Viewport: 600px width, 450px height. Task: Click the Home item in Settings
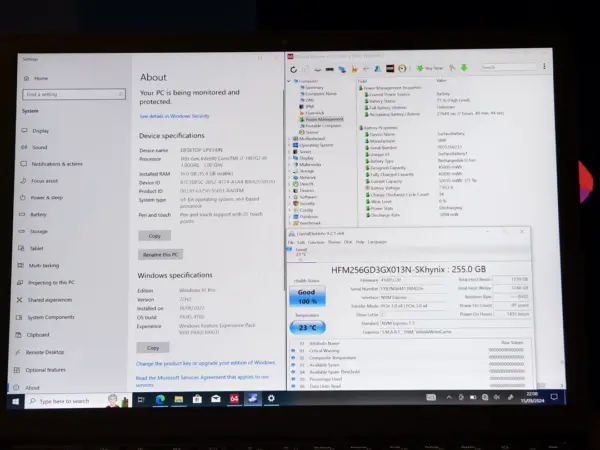[x=36, y=78]
